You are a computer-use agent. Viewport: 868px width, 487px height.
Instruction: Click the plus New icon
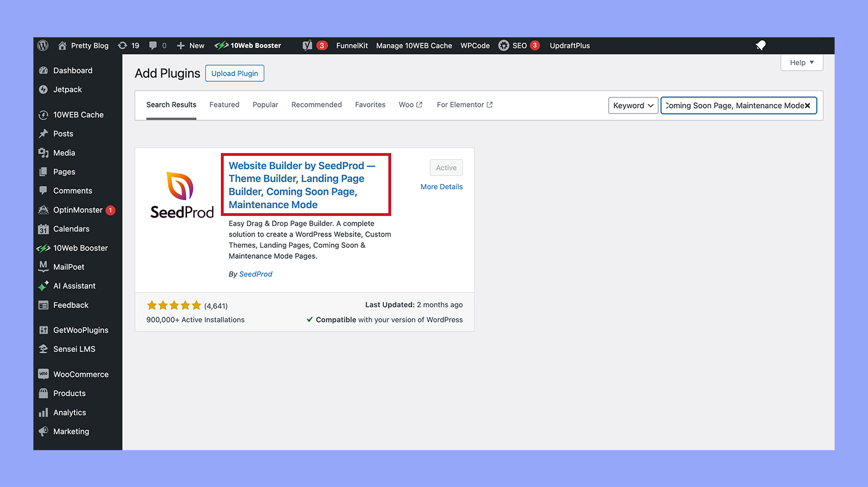181,46
